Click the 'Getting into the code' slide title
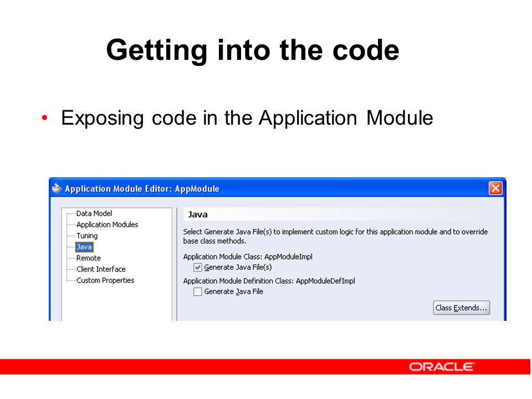The image size is (532, 399). point(253,50)
